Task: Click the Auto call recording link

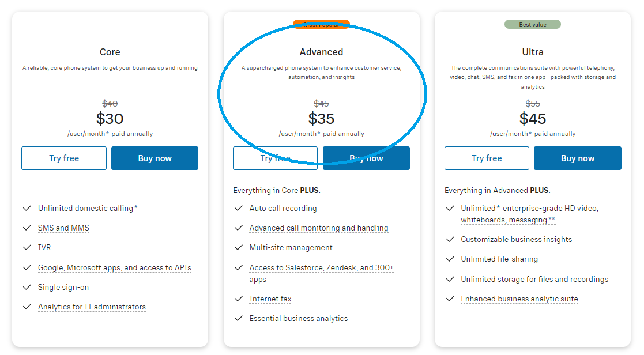Action: 283,209
